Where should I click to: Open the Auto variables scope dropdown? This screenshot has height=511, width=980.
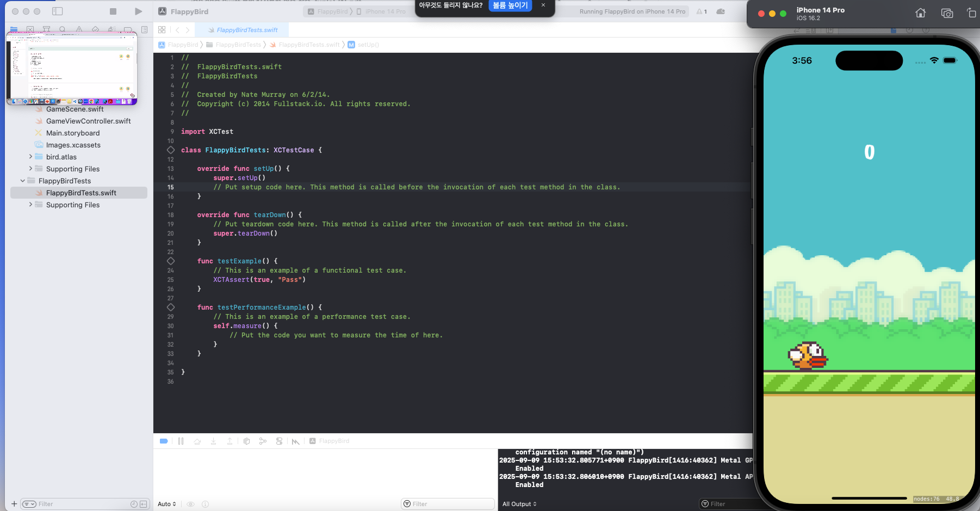[x=167, y=504]
